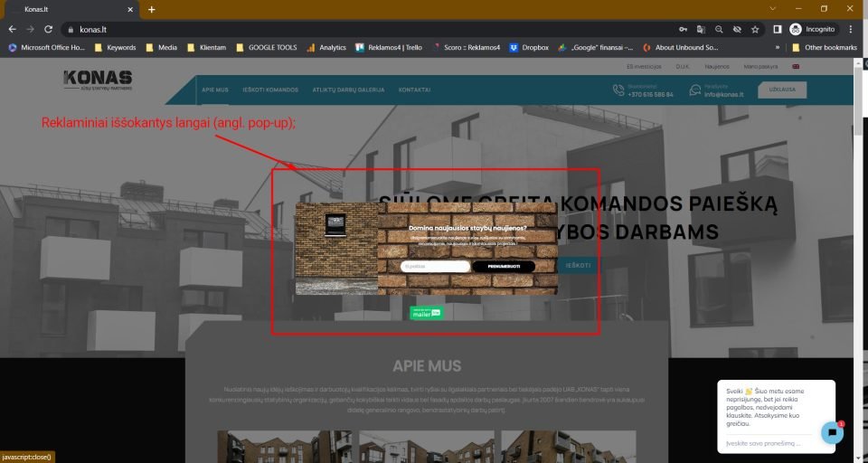
Task: Click the browser back arrow
Action: click(x=12, y=29)
